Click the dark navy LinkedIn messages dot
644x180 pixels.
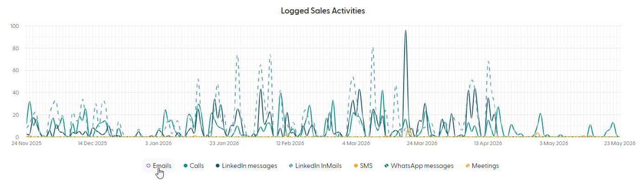click(x=218, y=166)
